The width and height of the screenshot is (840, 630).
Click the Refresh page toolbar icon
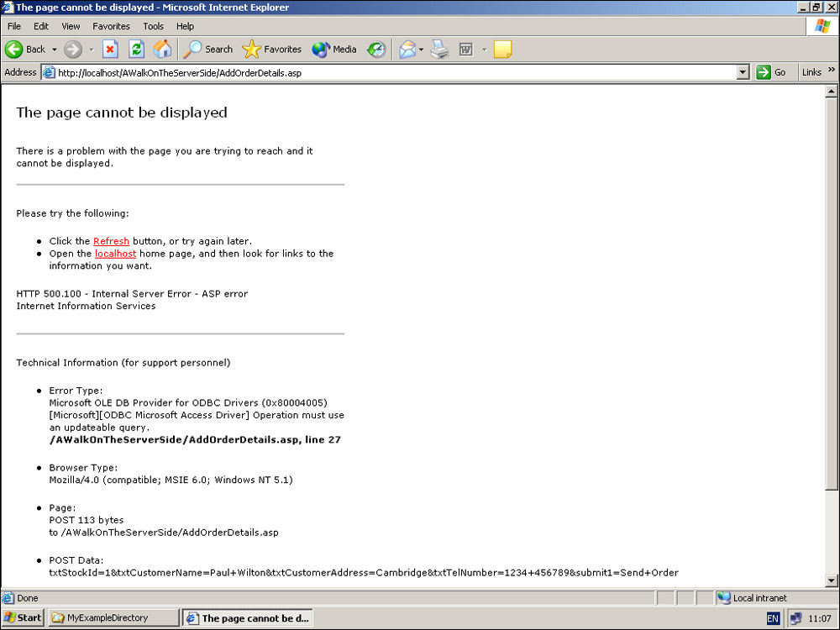[x=136, y=50]
